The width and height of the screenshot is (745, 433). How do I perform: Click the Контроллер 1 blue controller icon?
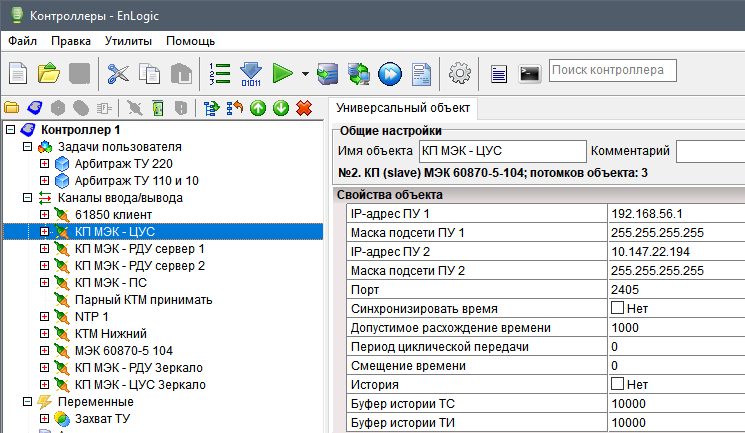(28, 129)
